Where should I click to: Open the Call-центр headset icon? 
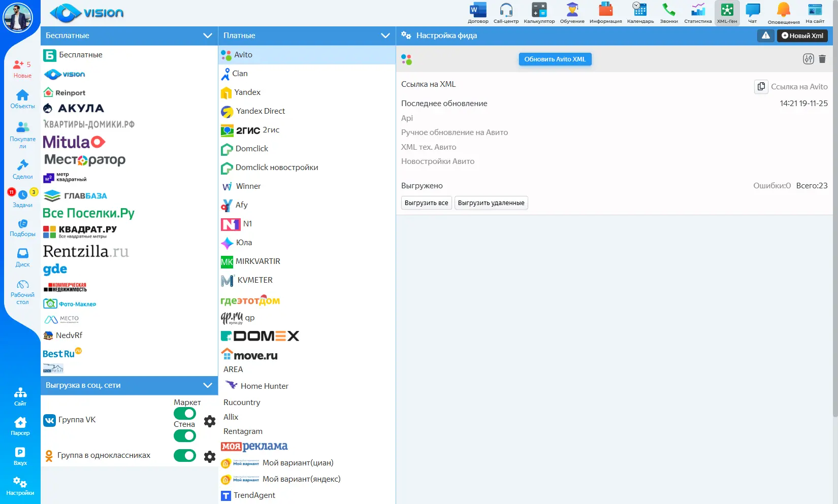(506, 10)
